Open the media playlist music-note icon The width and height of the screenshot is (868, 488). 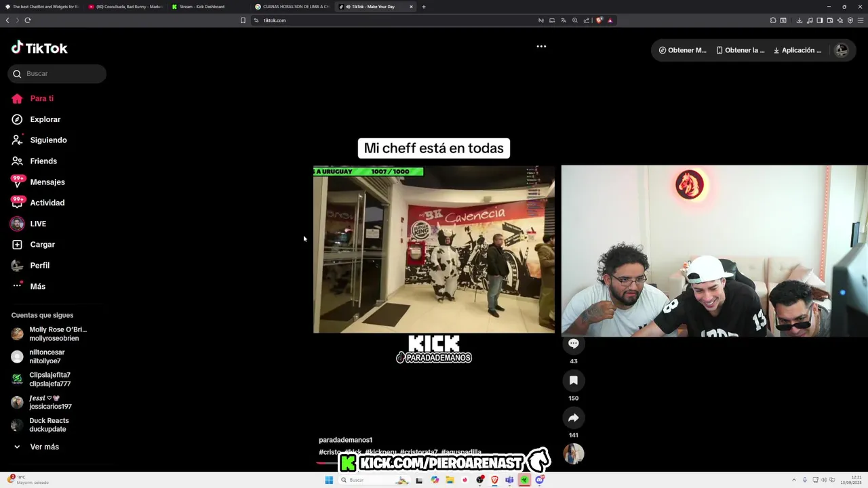[810, 20]
